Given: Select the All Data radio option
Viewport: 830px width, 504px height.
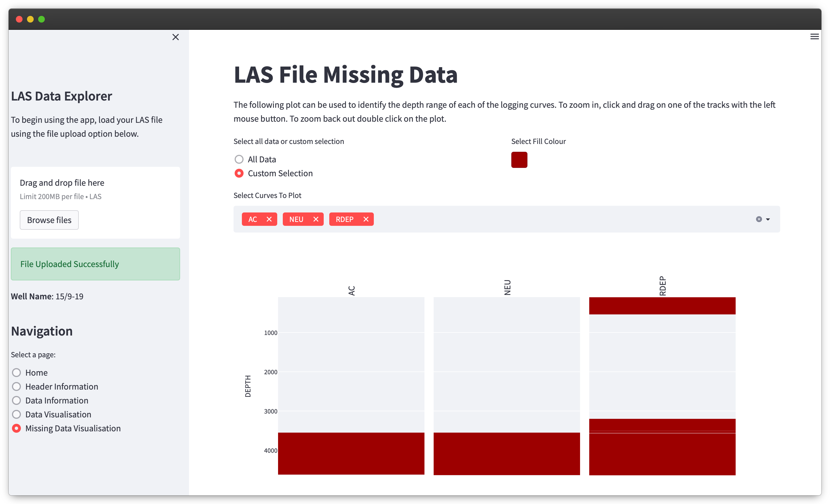Looking at the screenshot, I should click(239, 159).
